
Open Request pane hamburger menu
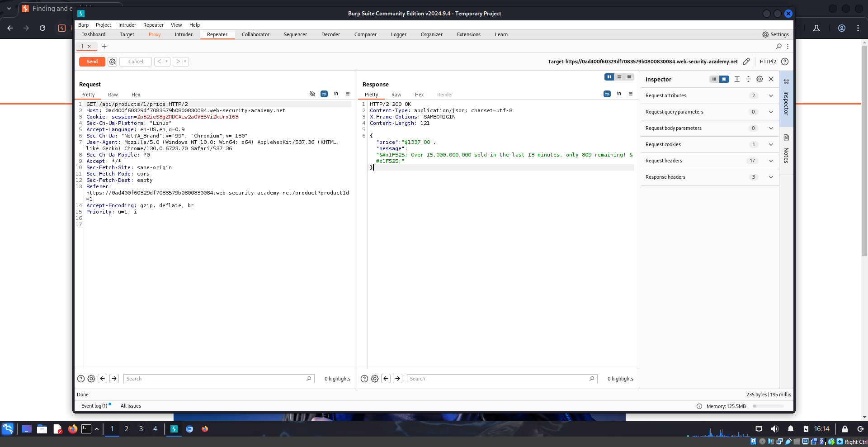pos(348,94)
